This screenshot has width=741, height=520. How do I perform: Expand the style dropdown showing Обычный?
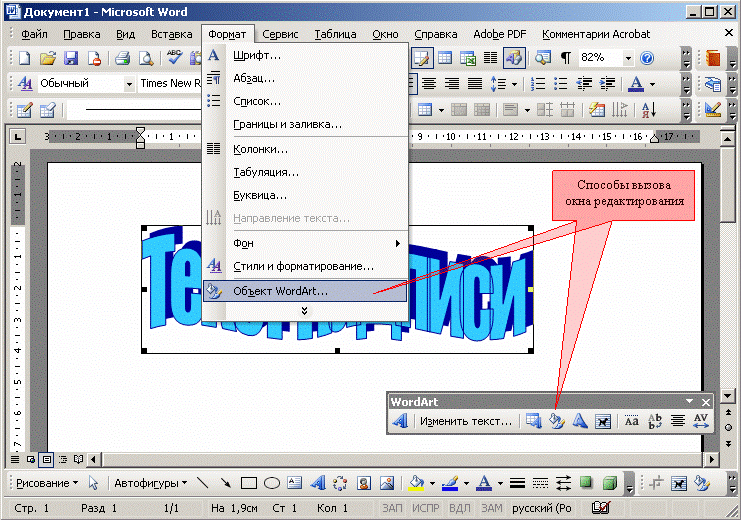point(129,83)
